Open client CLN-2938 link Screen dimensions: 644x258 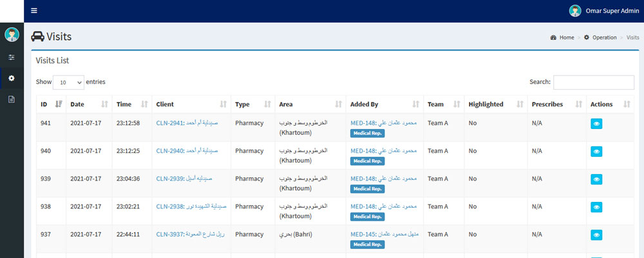tap(191, 206)
